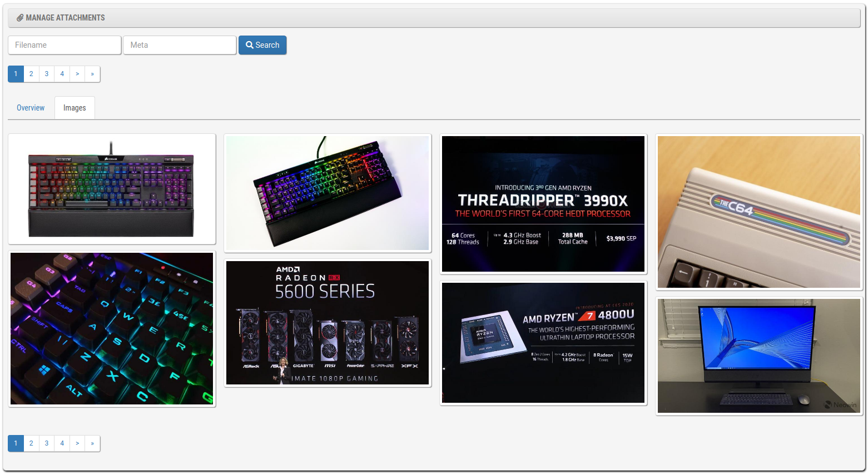Image resolution: width=868 pixels, height=475 pixels.
Task: Go to page 3 in top pagination
Action: click(47, 74)
